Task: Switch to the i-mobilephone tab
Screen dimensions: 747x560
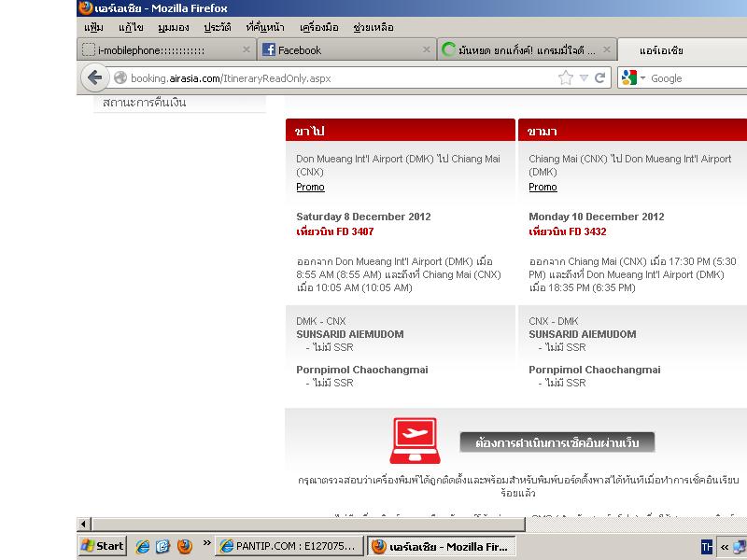Action: tap(166, 49)
